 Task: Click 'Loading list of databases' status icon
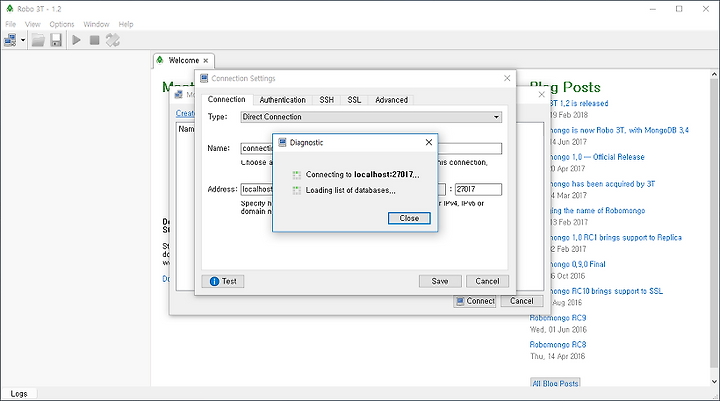297,190
